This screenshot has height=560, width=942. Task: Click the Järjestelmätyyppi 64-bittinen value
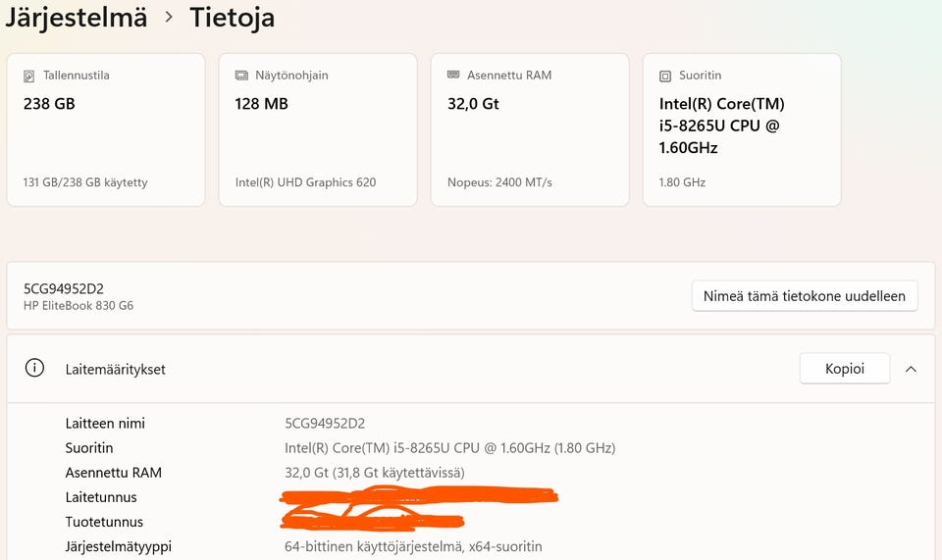tap(413, 546)
